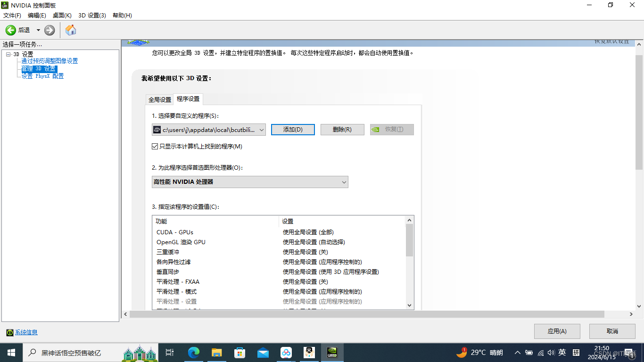644x362 pixels.
Task: Go back using the 后退 arrow button
Action: (10, 30)
